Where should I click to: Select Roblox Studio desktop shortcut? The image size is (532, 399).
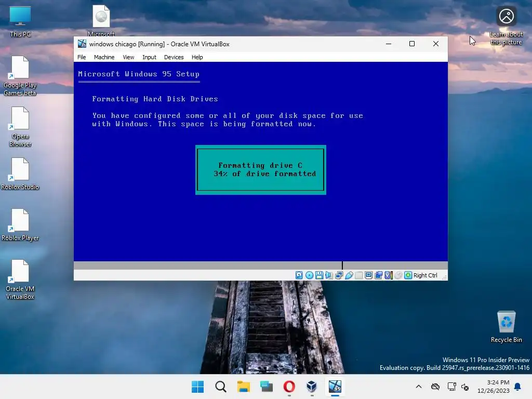tap(20, 174)
